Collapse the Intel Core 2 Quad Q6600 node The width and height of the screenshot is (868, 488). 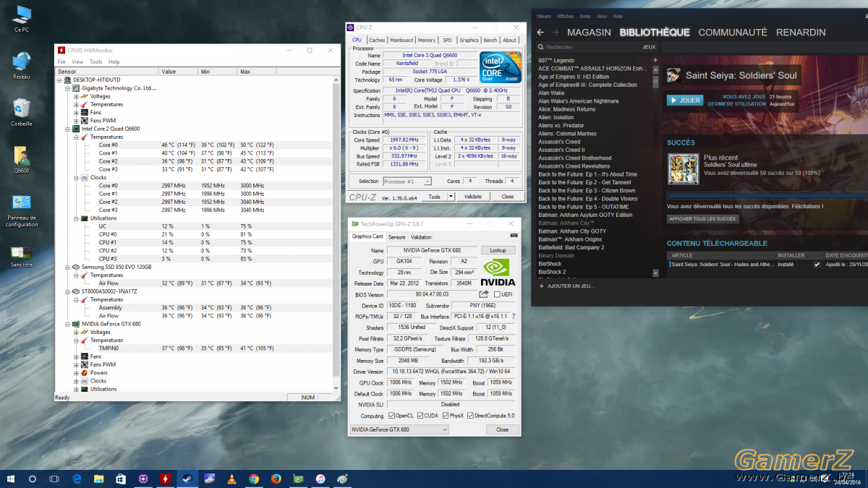click(67, 129)
